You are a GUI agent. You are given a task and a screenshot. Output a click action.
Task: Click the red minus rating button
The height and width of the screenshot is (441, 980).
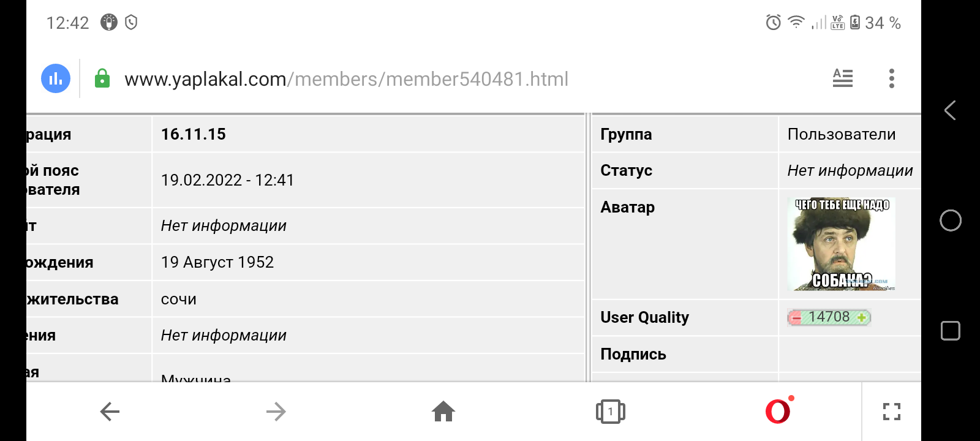pos(796,317)
